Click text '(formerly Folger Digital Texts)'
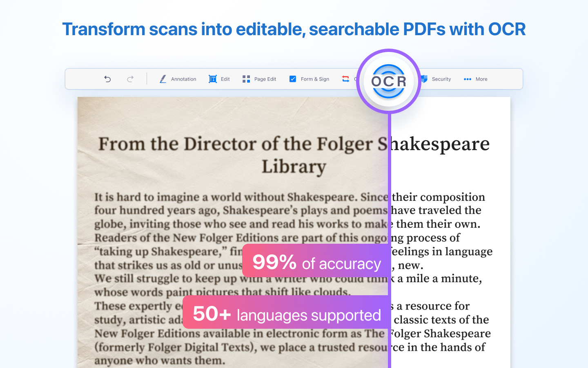 (175, 347)
